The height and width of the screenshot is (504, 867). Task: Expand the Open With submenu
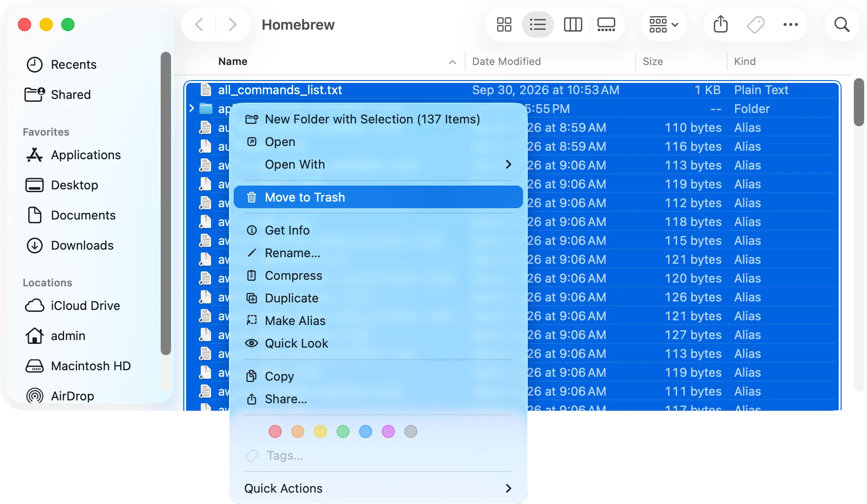pos(378,164)
